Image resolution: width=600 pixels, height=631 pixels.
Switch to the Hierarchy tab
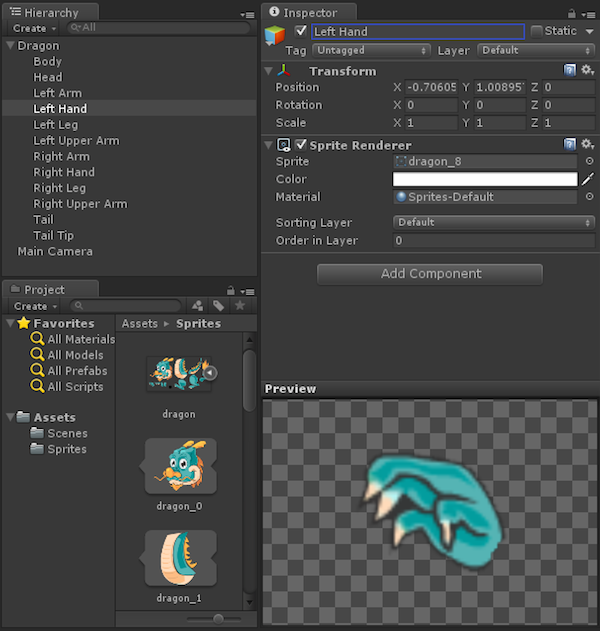[x=50, y=12]
